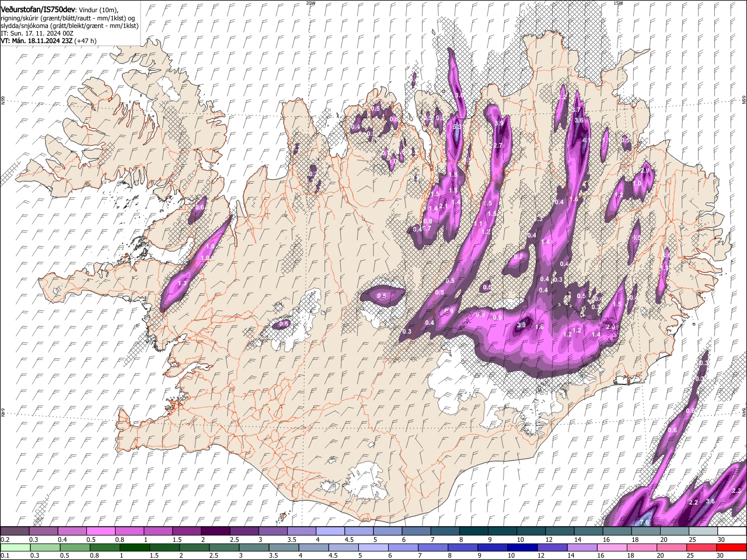747x560 pixels.
Task: Pick upper scale lavender swatch between 4 and 4.5
Action: [329, 531]
